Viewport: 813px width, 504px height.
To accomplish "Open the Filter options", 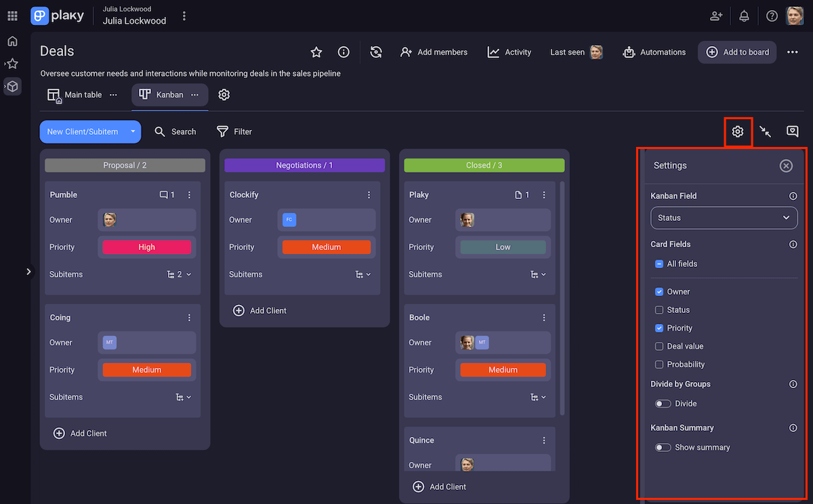I will pyautogui.click(x=234, y=131).
